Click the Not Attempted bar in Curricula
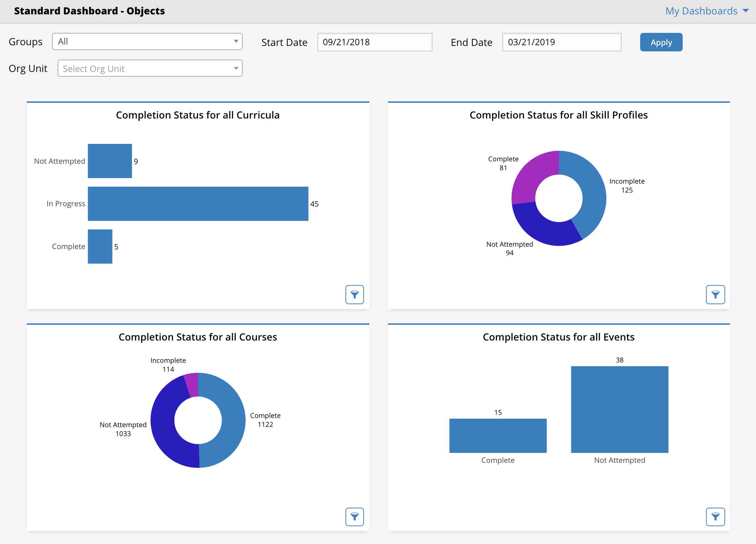This screenshot has width=756, height=544. (110, 161)
